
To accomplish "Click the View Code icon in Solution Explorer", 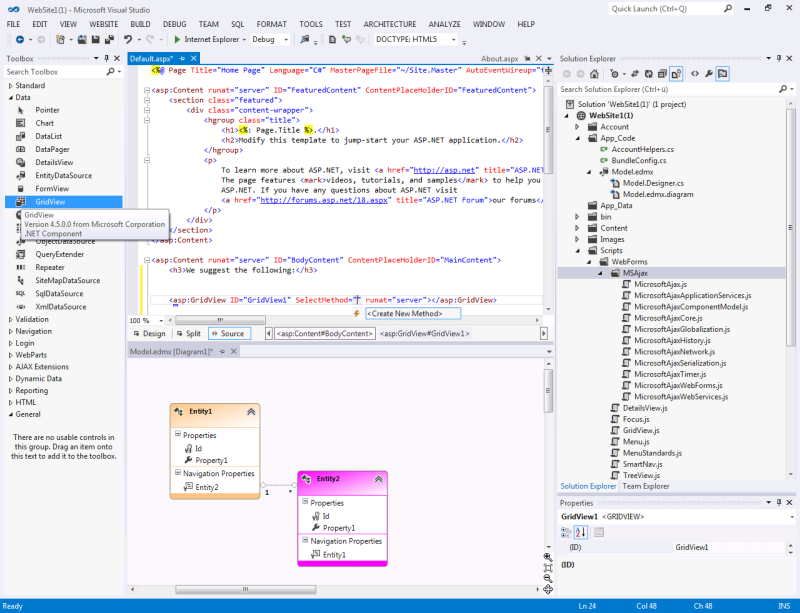I will (695, 74).
